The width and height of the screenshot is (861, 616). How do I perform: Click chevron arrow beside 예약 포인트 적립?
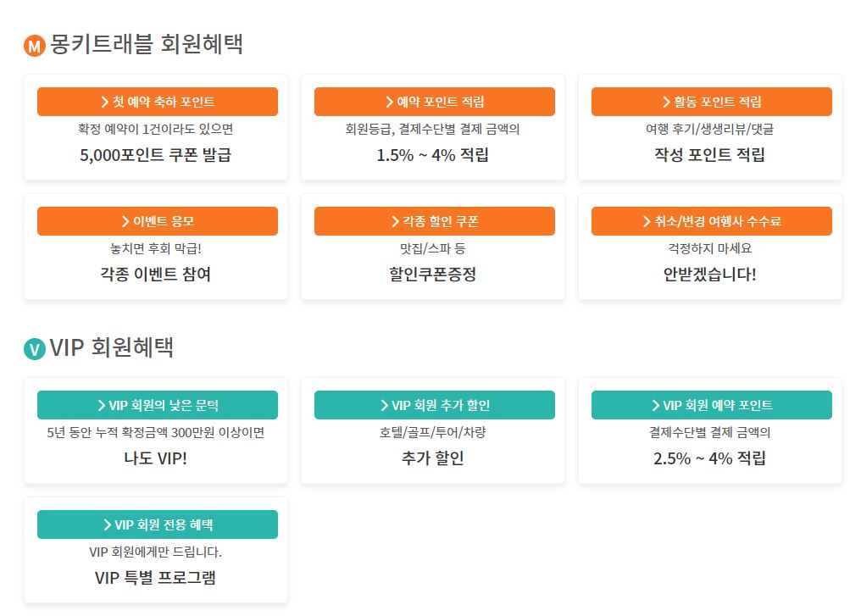tap(389, 102)
